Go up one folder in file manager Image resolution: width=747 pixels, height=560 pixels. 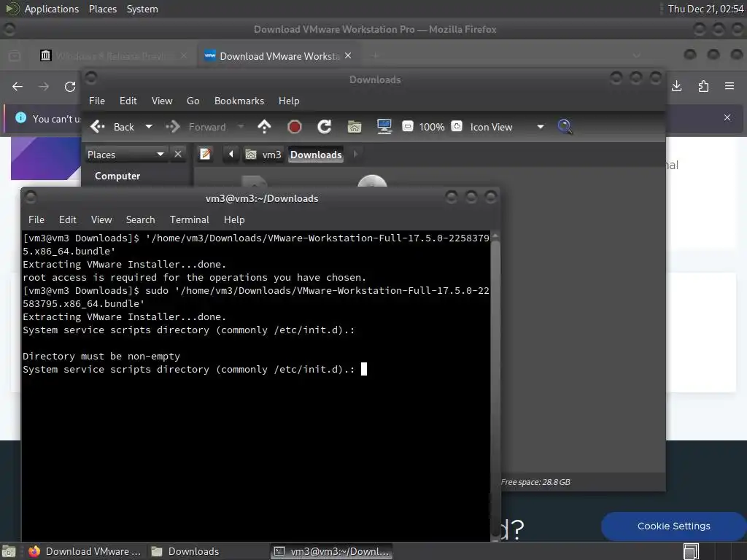264,127
